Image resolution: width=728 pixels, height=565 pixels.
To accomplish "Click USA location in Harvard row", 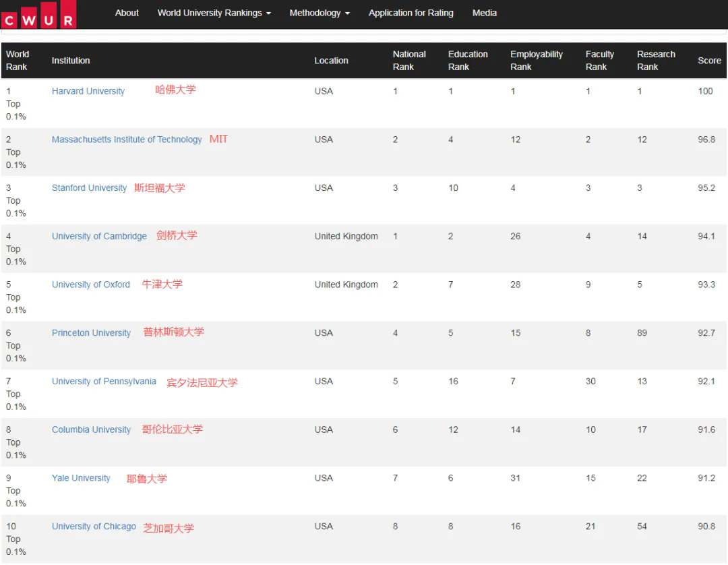I will coord(324,91).
